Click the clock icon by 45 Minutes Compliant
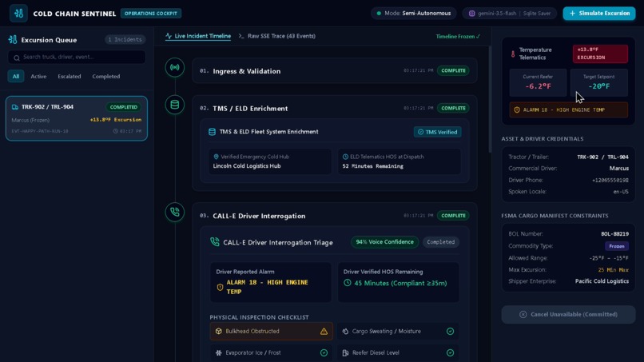Image resolution: width=644 pixels, height=362 pixels. click(348, 283)
